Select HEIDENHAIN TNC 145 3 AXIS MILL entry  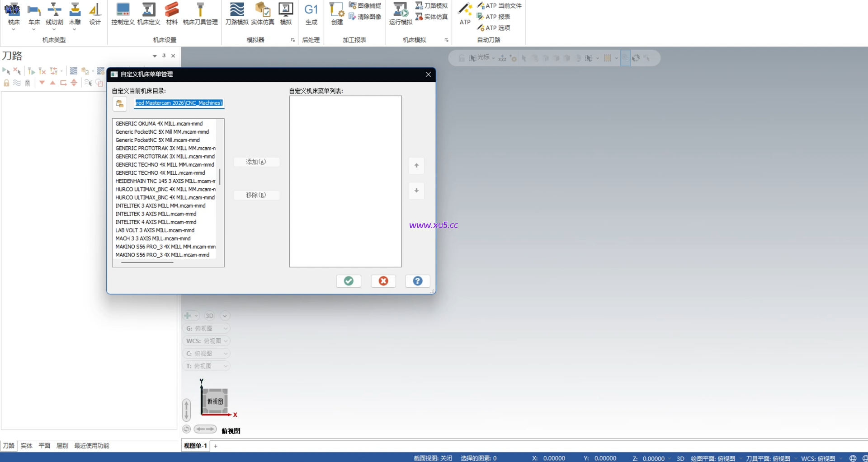coord(165,181)
